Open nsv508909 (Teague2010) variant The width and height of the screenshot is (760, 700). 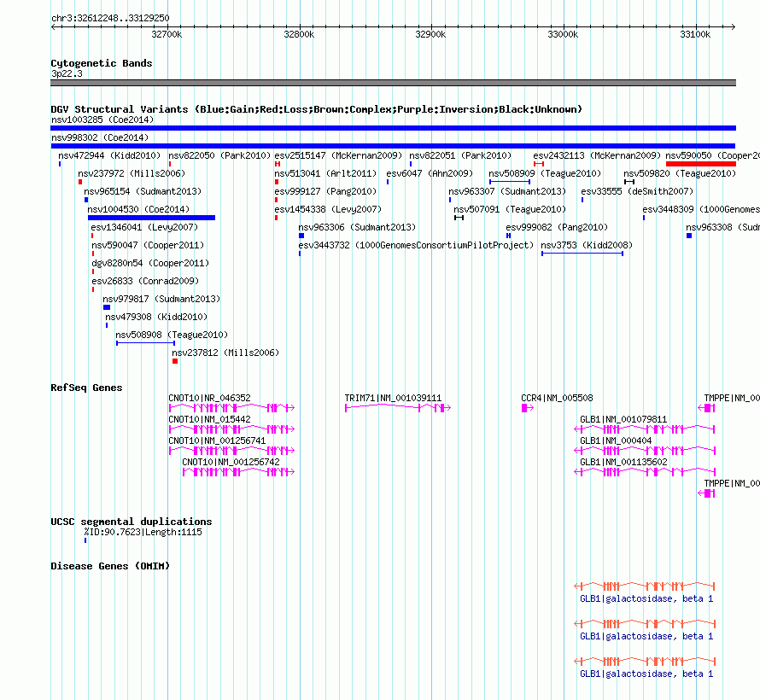(x=545, y=173)
